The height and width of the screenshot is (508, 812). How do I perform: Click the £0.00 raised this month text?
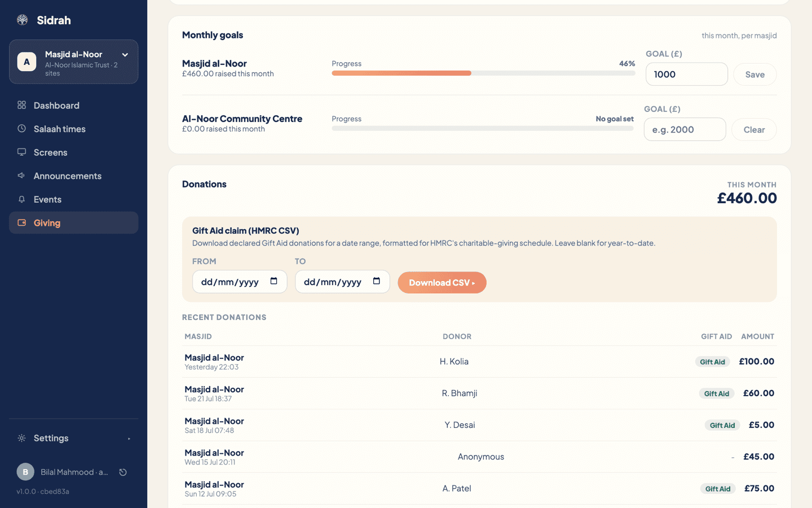[x=223, y=129]
